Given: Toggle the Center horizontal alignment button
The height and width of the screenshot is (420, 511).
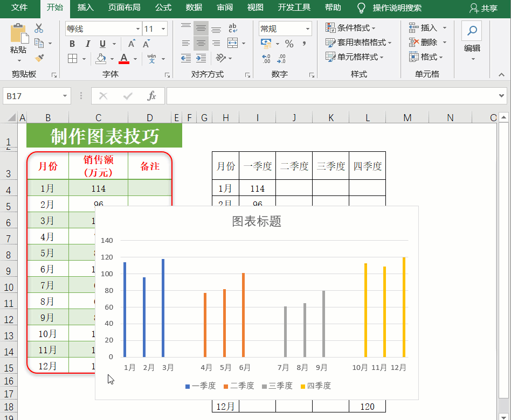Looking at the screenshot, I should 201,43.
